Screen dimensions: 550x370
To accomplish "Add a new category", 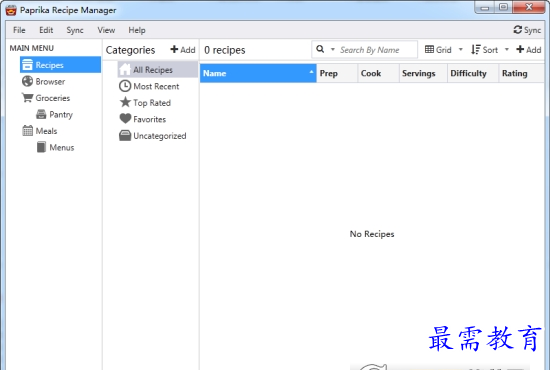I will 183,50.
